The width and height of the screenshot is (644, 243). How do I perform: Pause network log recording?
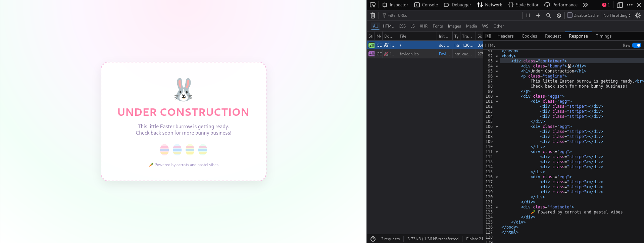click(x=528, y=15)
